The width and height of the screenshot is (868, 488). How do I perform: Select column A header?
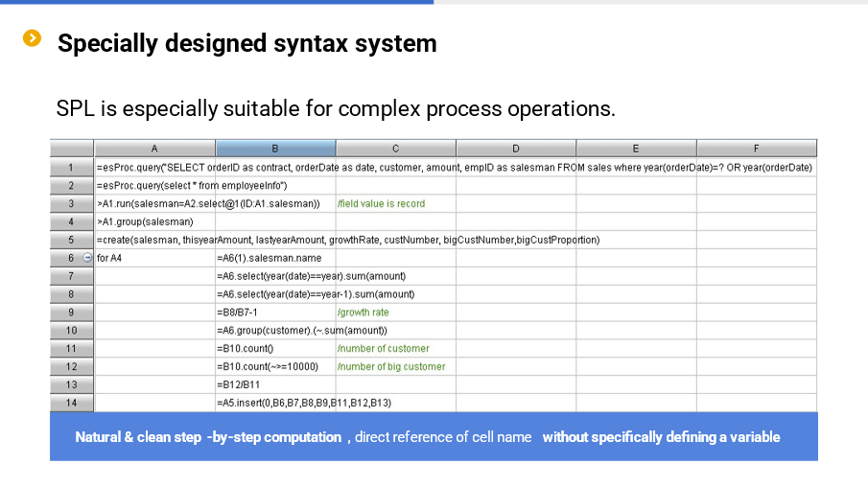(154, 148)
